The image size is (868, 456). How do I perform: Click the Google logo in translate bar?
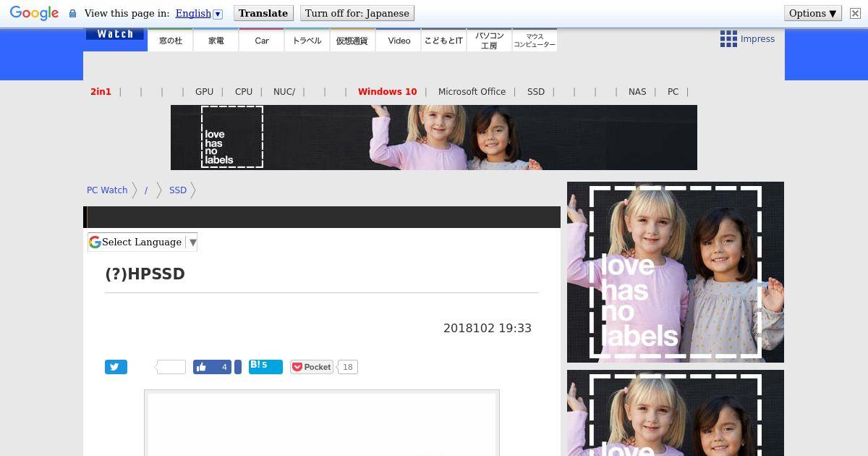click(34, 13)
